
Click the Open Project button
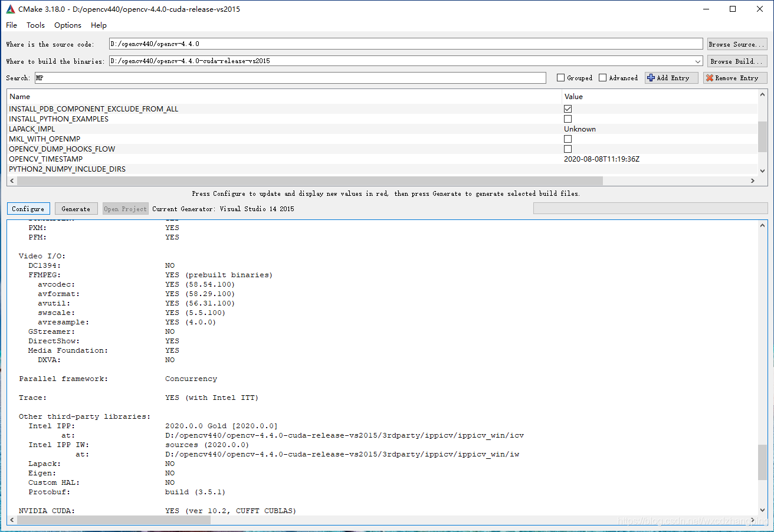125,209
